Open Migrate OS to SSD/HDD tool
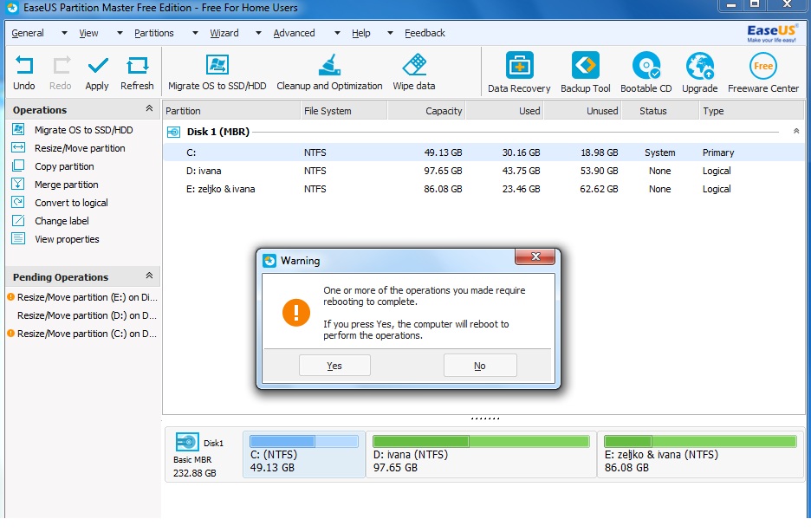The image size is (811, 532). [x=217, y=66]
